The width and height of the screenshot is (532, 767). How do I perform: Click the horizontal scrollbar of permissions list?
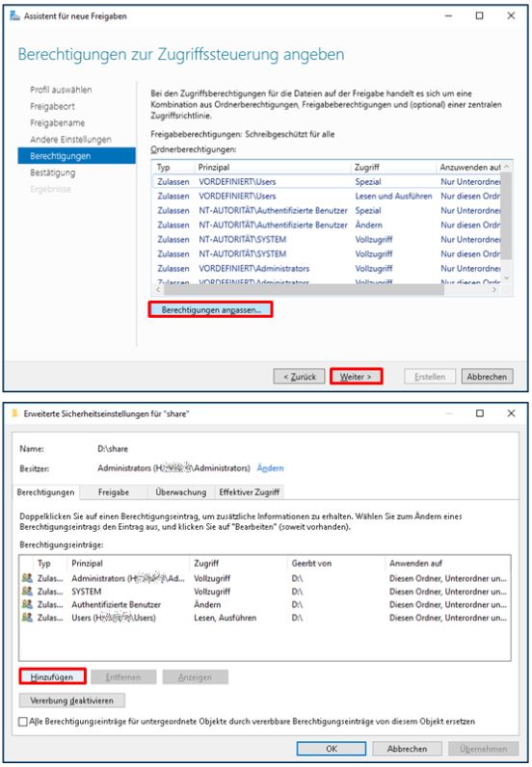304,290
